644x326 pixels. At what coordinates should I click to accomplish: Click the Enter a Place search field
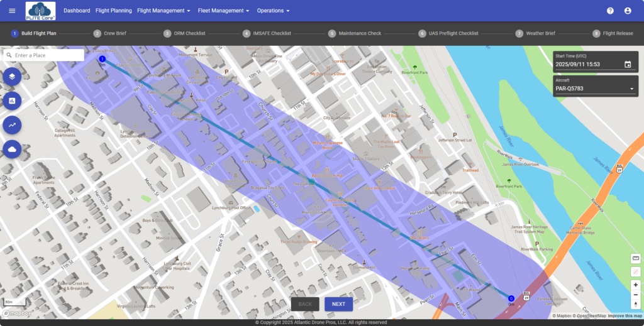(47, 55)
